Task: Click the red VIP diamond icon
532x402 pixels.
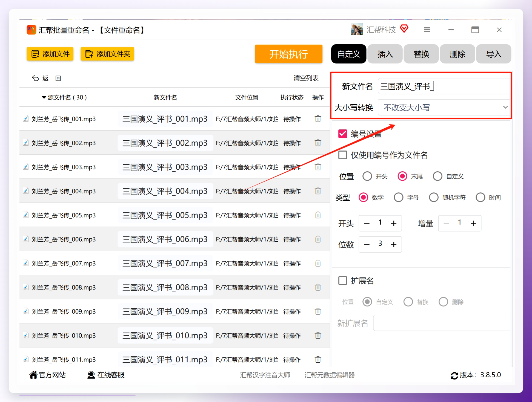Action: click(404, 28)
